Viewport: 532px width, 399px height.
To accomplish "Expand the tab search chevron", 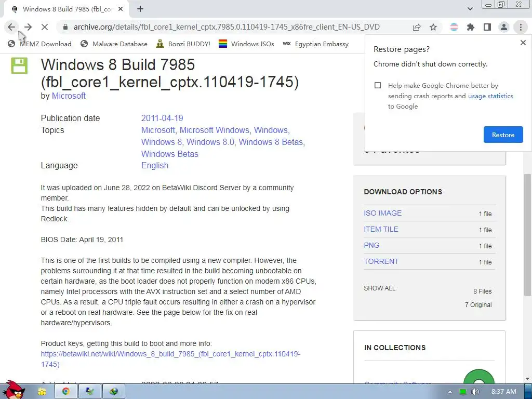I will (470, 9).
